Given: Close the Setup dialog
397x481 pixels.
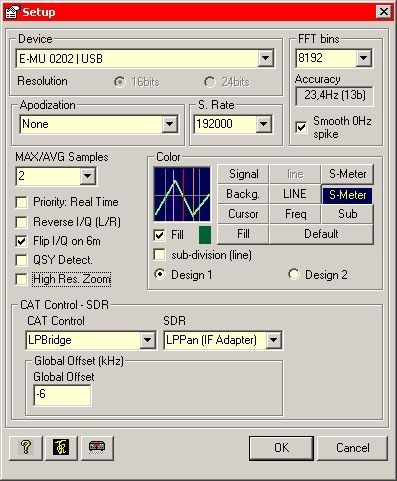Looking at the screenshot, I should point(384,12).
